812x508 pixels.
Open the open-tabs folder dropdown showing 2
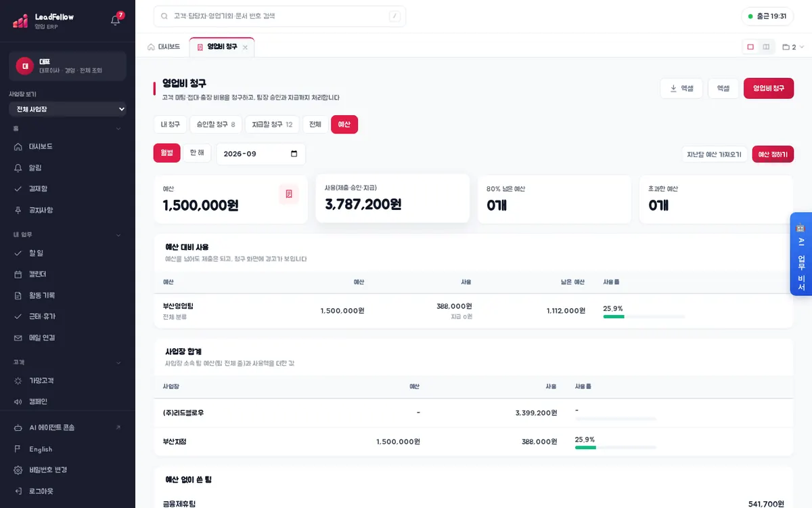[793, 47]
